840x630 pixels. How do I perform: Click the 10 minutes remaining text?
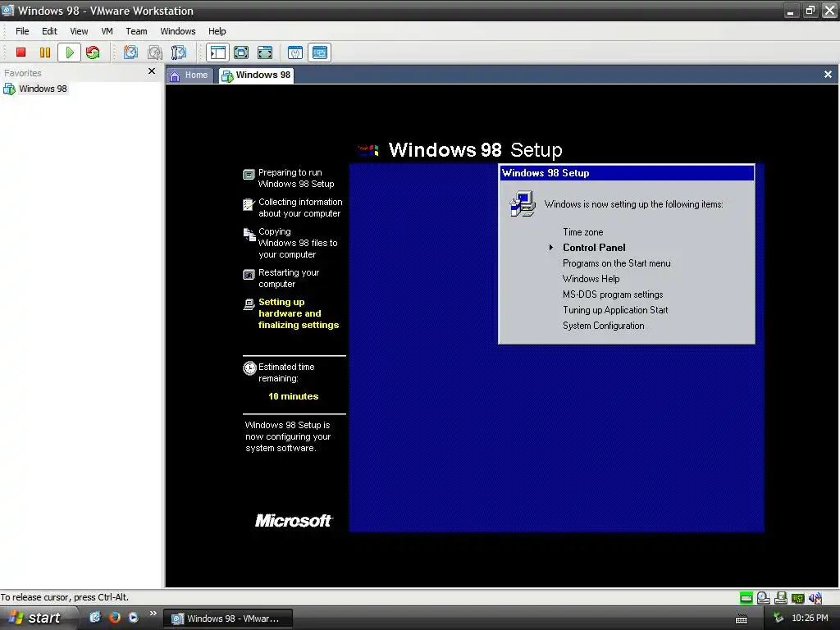[x=293, y=396]
